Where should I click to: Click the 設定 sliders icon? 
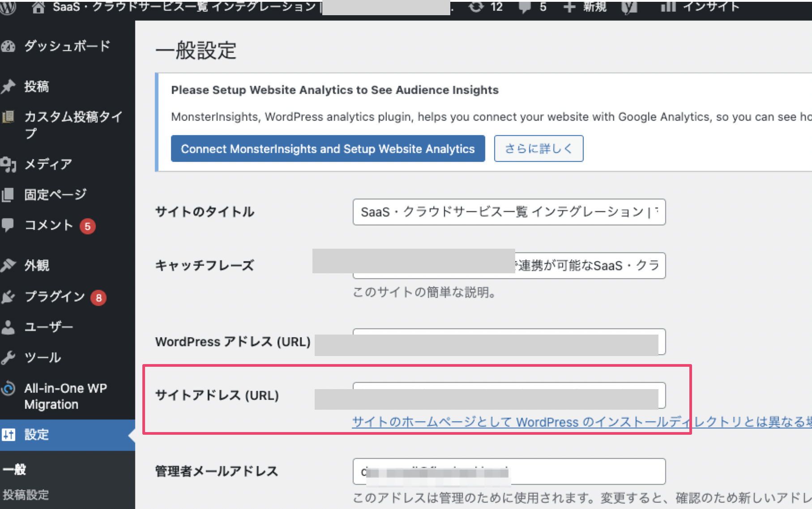(8, 435)
